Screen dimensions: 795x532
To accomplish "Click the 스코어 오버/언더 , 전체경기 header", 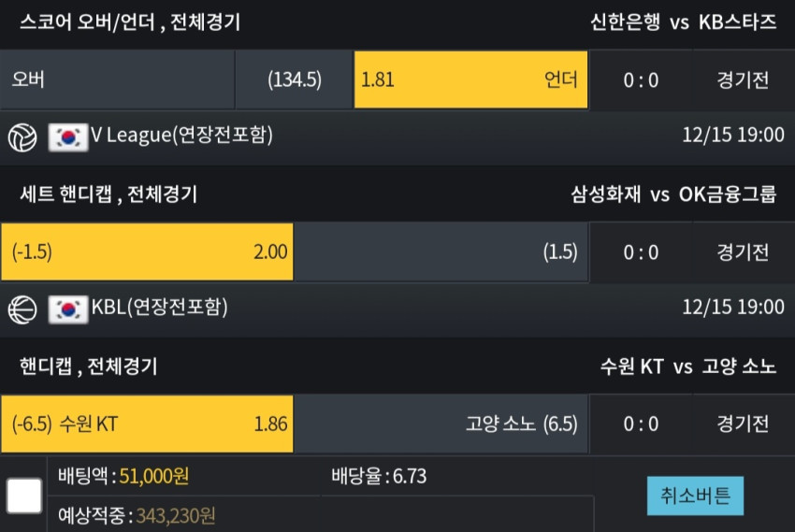I will (x=130, y=22).
